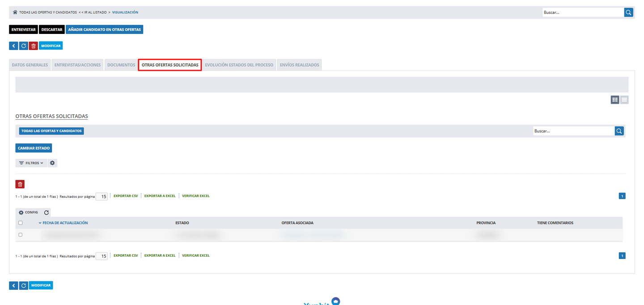Click the Entrevistar button
The width and height of the screenshot is (644, 305).
coord(24,29)
